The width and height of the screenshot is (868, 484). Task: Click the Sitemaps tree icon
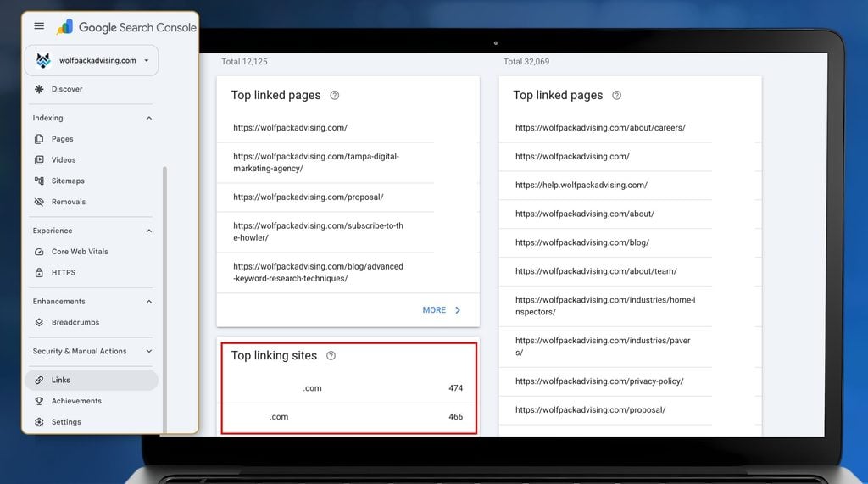pyautogui.click(x=39, y=181)
